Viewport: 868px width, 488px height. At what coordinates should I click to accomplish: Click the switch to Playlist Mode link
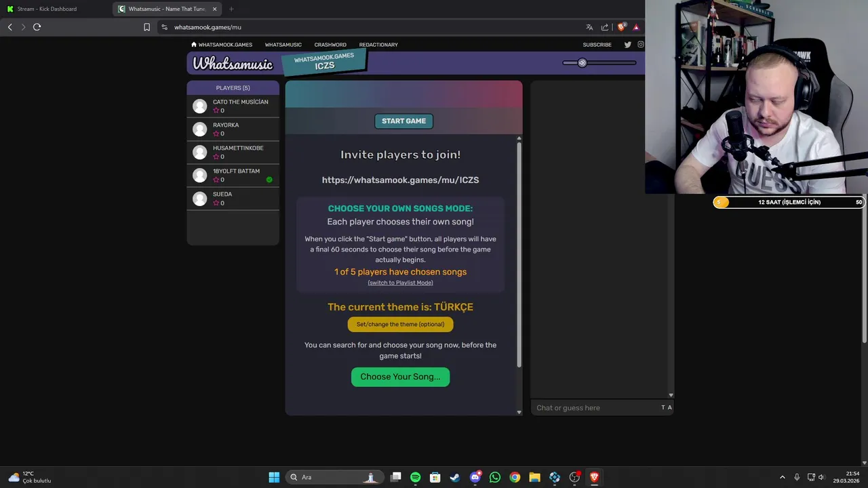click(x=400, y=283)
